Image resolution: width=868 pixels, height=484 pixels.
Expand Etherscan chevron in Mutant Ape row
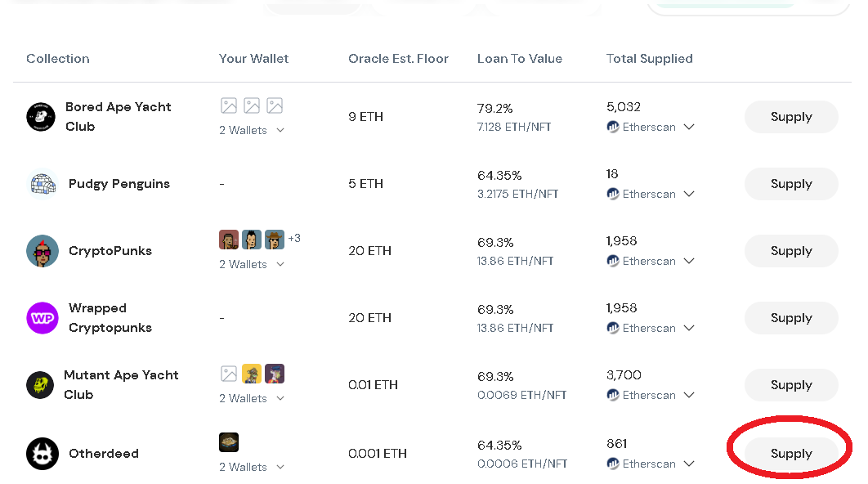tap(689, 395)
